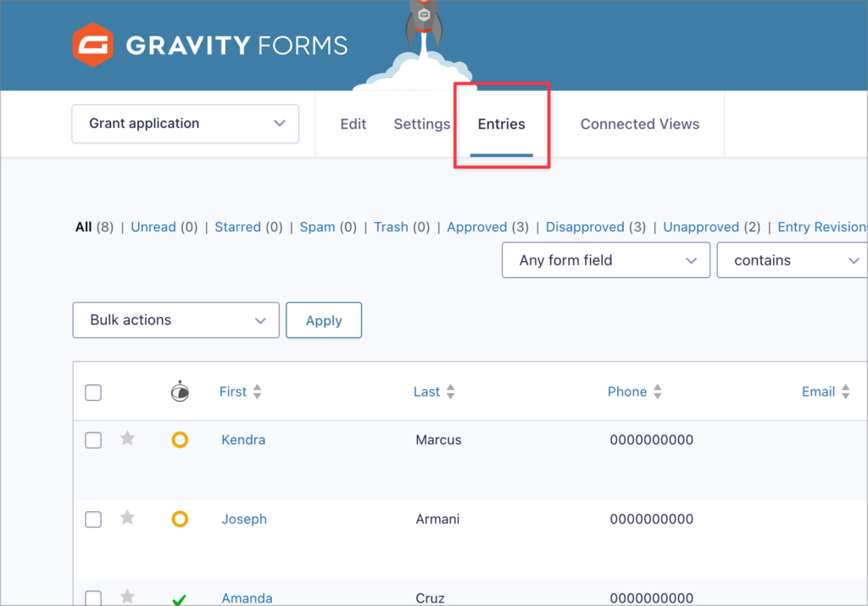Open the Grant application form switcher dropdown
This screenshot has height=606, width=868.
[x=186, y=124]
